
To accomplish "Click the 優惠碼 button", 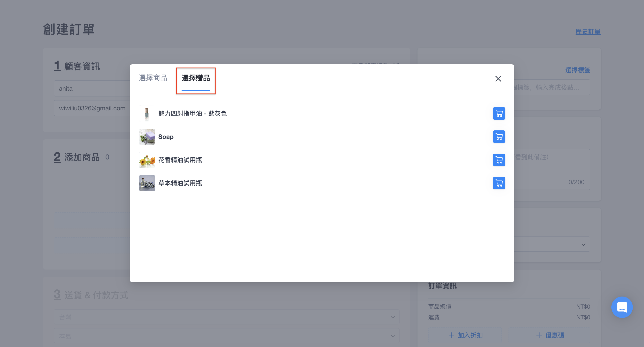I will pyautogui.click(x=549, y=335).
